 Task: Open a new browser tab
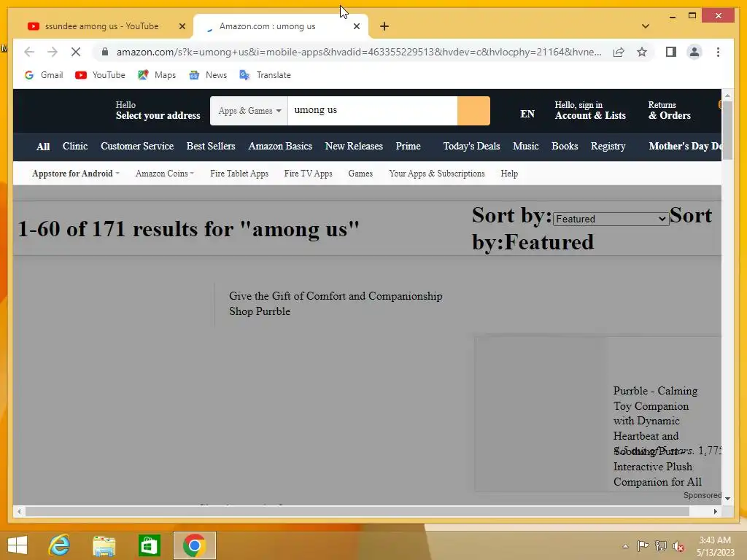pyautogui.click(x=384, y=26)
